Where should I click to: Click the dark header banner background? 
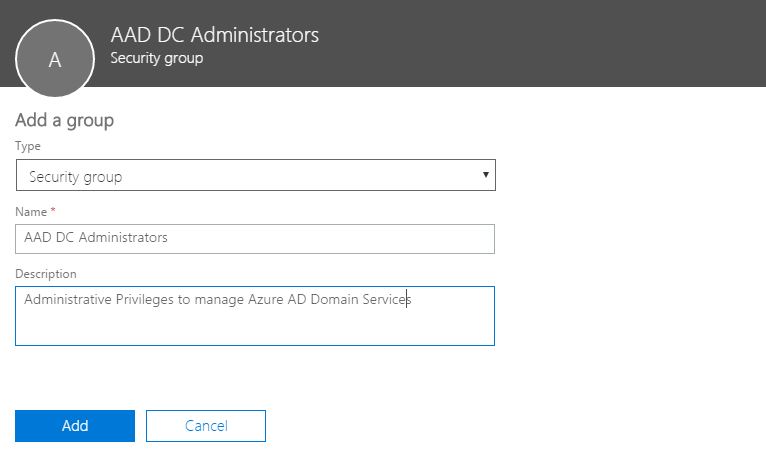pos(550,45)
